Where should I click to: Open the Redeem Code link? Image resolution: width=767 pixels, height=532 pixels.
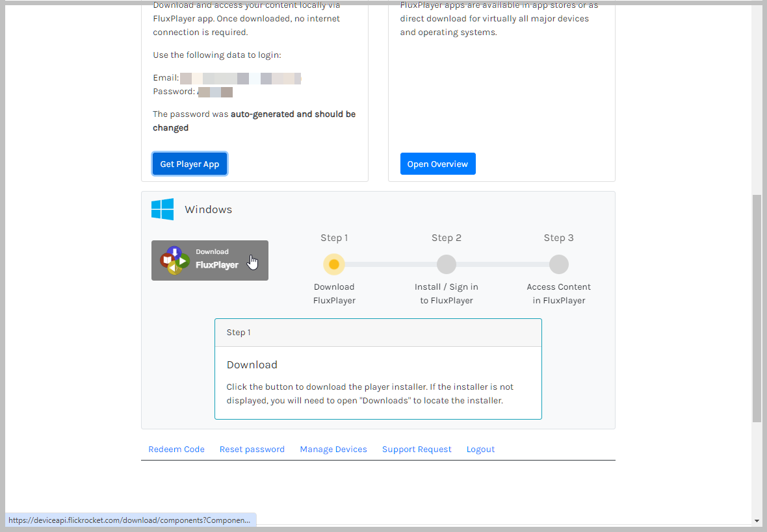coord(176,449)
